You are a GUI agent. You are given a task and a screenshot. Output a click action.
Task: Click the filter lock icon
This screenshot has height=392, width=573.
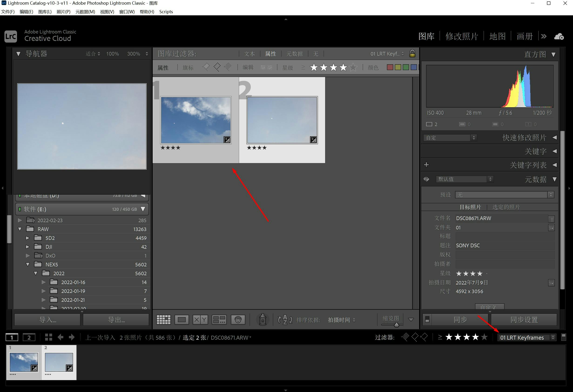(412, 54)
